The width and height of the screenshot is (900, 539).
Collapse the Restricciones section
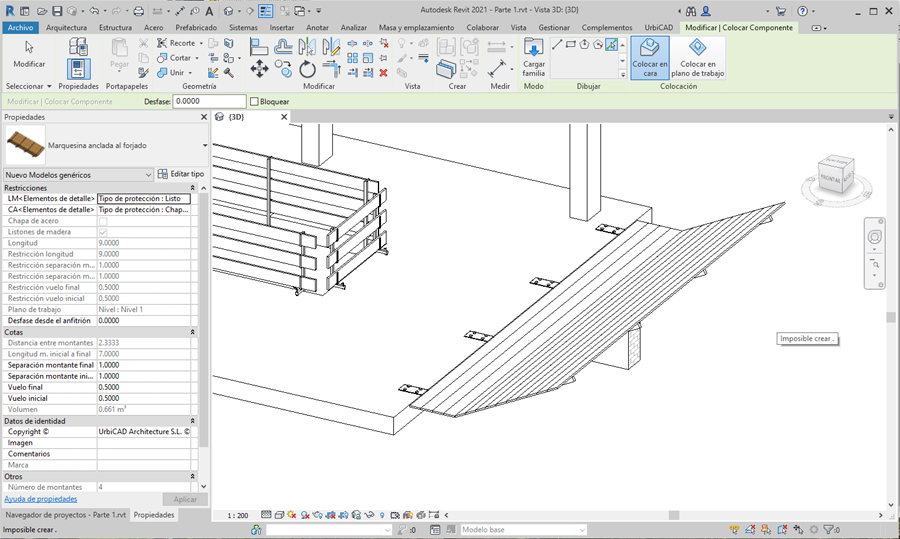pos(192,188)
